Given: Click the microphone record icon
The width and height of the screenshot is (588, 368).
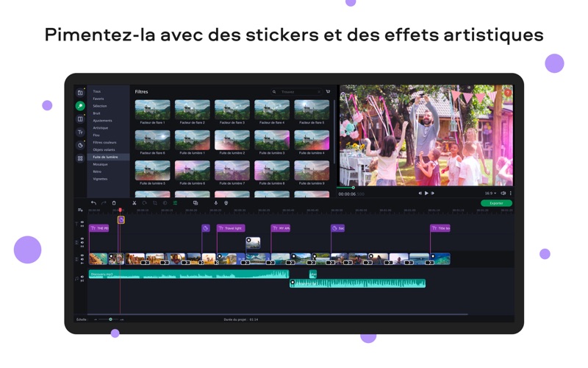Looking at the screenshot, I should pyautogui.click(x=215, y=203).
